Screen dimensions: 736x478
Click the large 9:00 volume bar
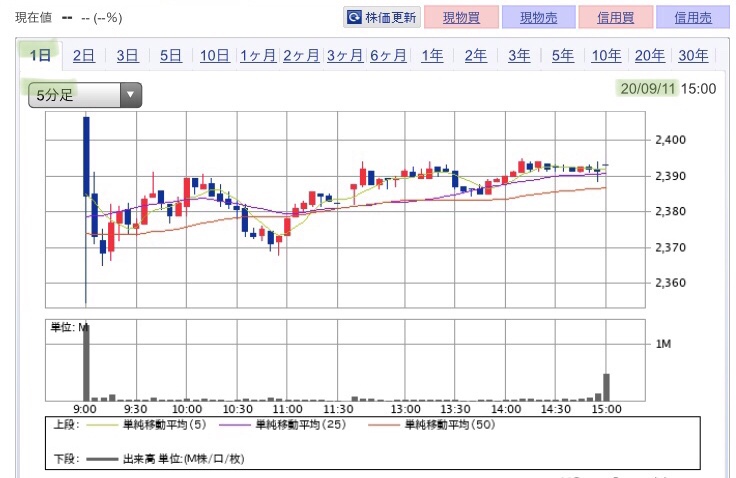[x=86, y=362]
